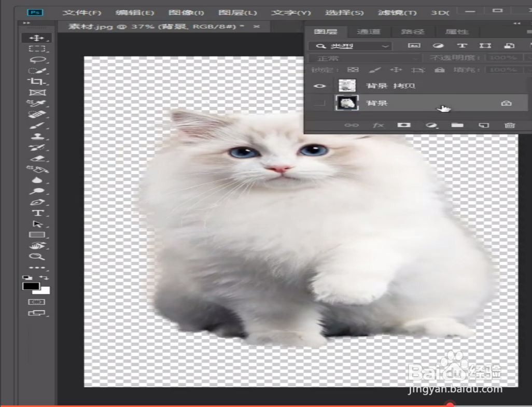
Task: Open the 文字(Y) menu
Action: tap(291, 12)
